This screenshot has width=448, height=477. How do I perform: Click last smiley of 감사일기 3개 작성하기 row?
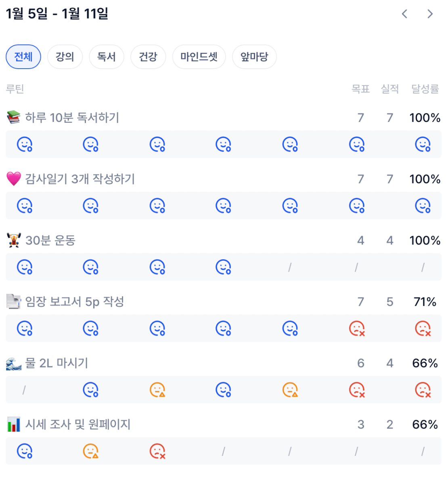(423, 206)
